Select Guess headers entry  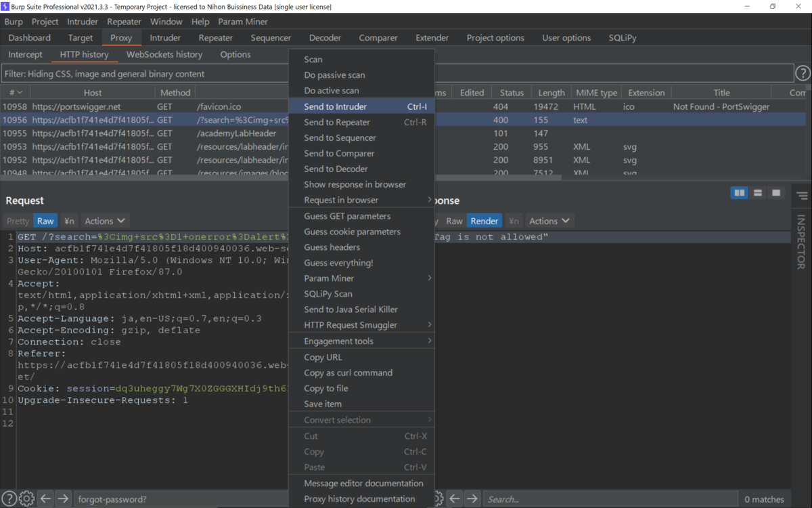click(361, 247)
